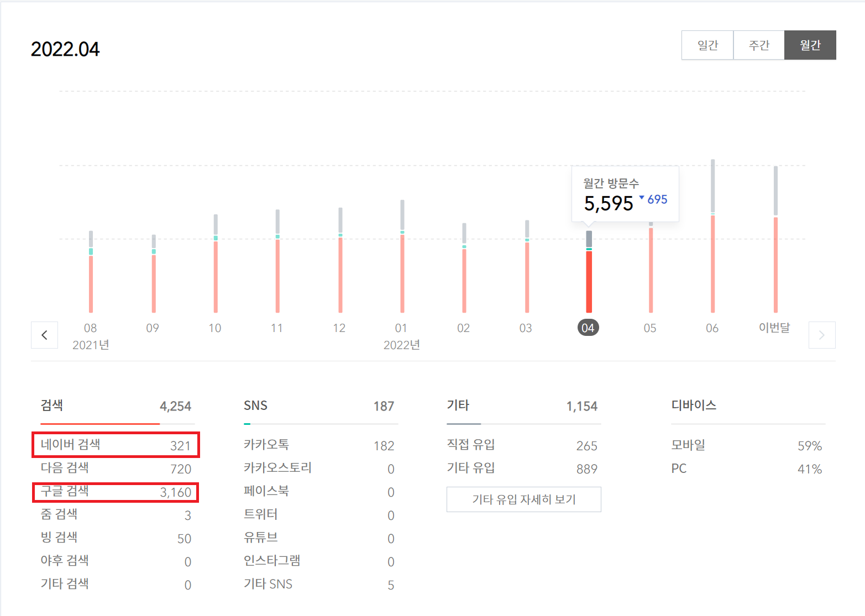Select the 03 month bar
Viewport: 865px width, 616px height.
pyautogui.click(x=527, y=266)
